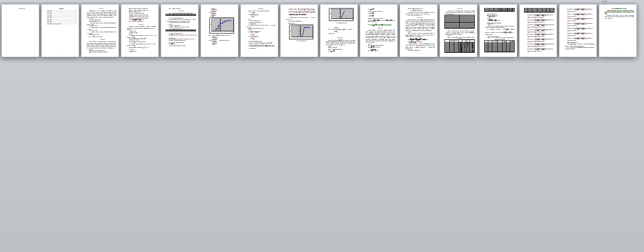Open the page with a top table and long formula list
The width and height of the screenshot is (644, 252).
[x=538, y=31]
